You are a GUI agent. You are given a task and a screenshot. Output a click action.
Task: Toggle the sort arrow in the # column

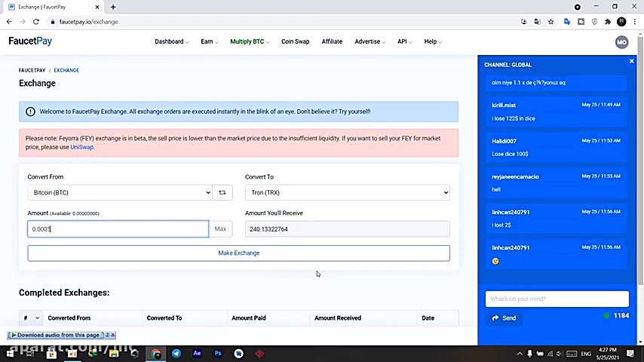coord(38,318)
